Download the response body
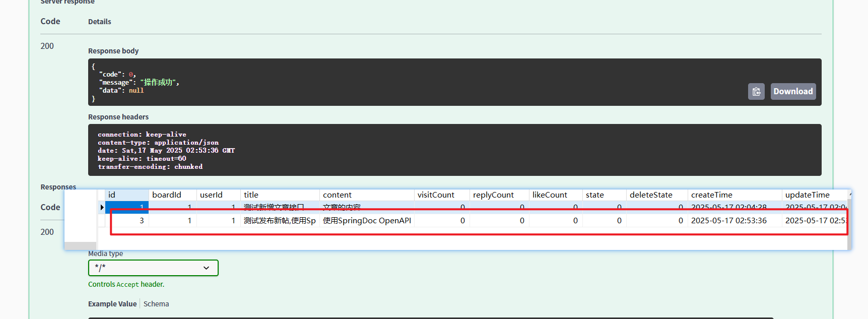The image size is (868, 319). 793,91
